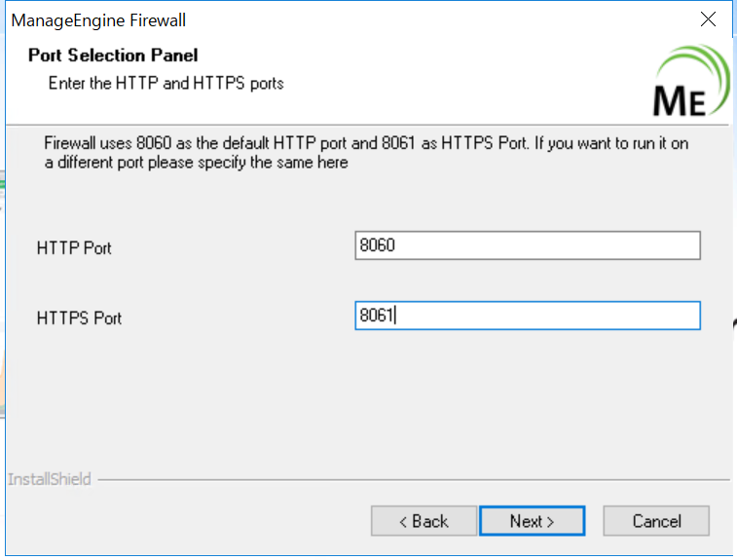Go to previous step with Back
Viewport: 737px width, 560px height.
(x=424, y=521)
